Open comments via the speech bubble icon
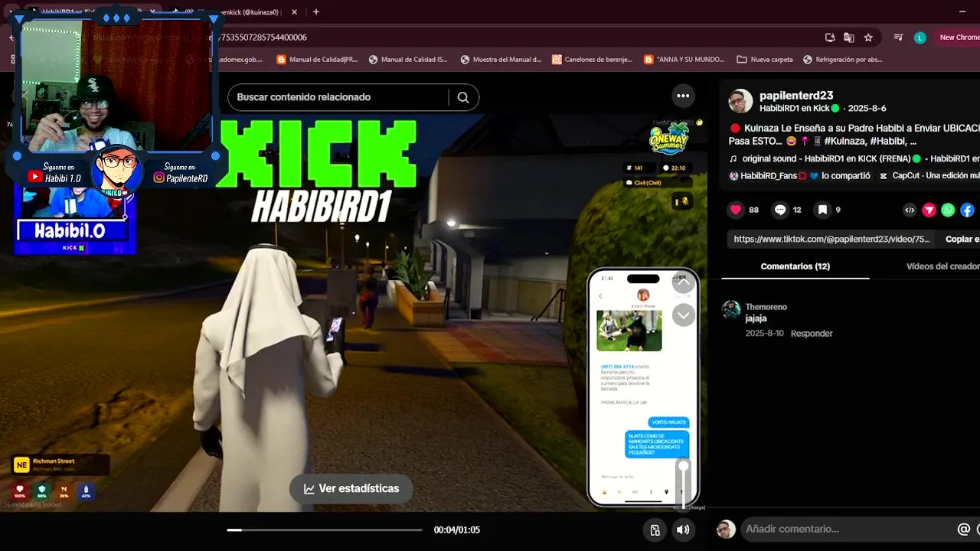Viewport: 980px width, 551px height. coord(780,210)
